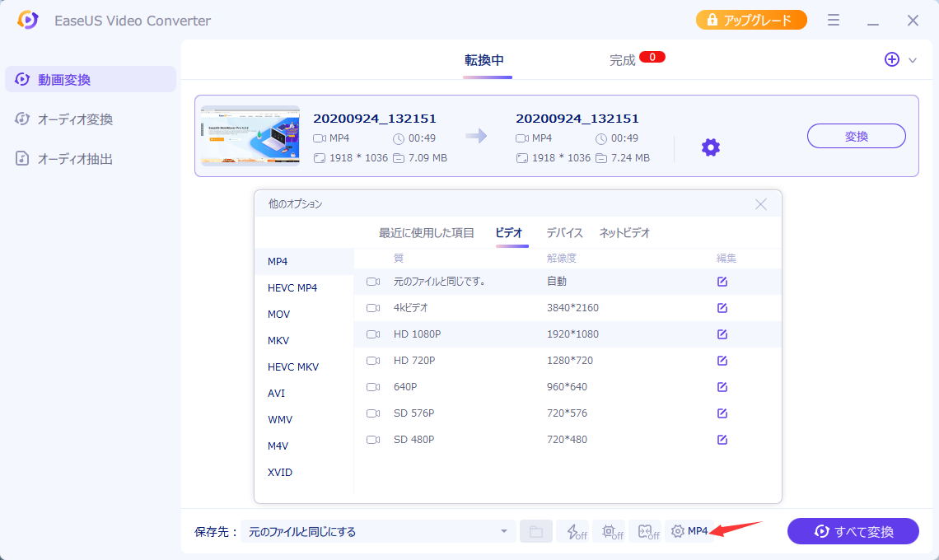Select MP4 in the format list
Image resolution: width=939 pixels, height=560 pixels.
(304, 262)
